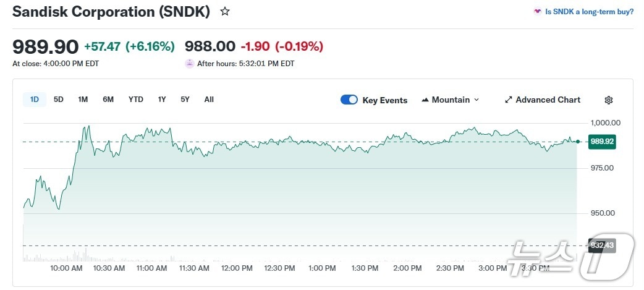Viewport: 644px width, 290px height.
Task: Click the 932.43 previous close marker
Action: tap(601, 245)
